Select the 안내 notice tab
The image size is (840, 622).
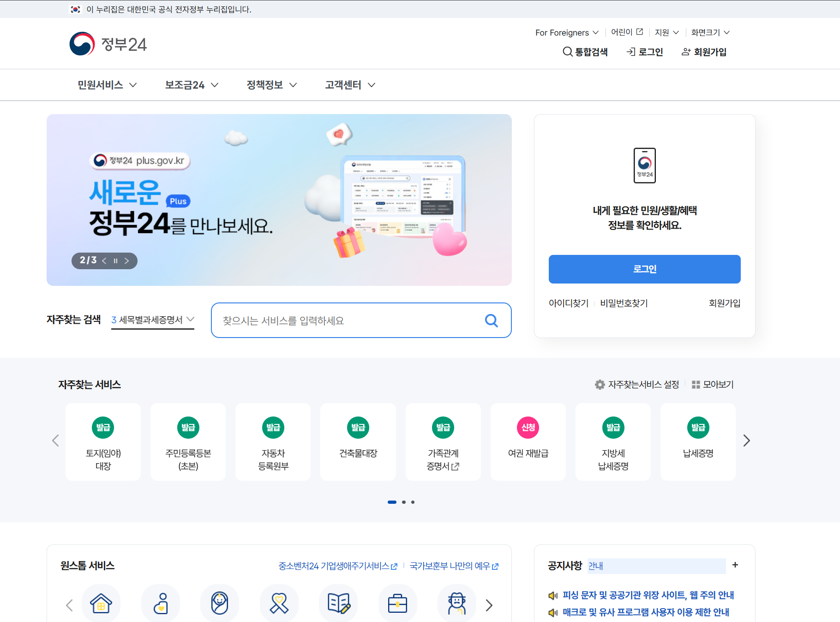[656, 566]
